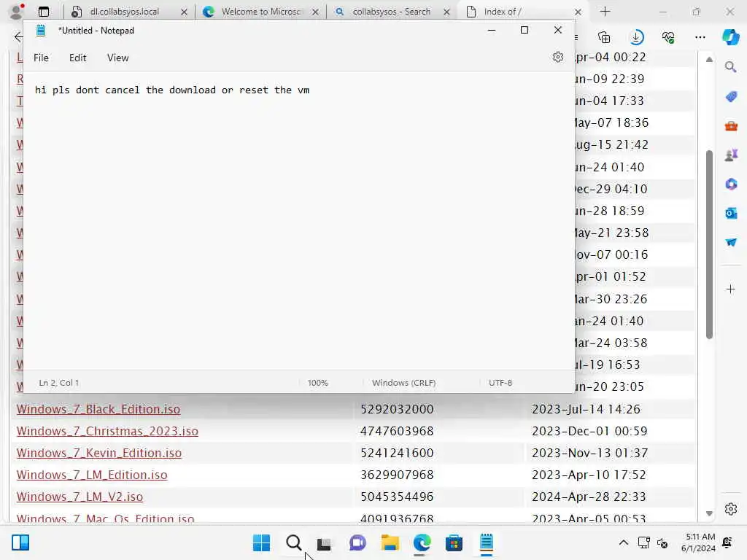Click Windows (CRLF) line ending status
747x560 pixels.
tap(403, 383)
